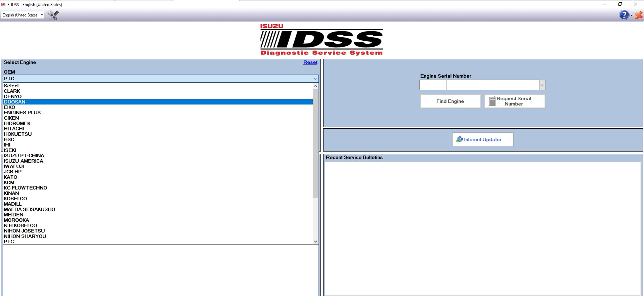Viewport: 644px width, 296px height.
Task: Select MADILL from the OEM list
Action: [x=158, y=204]
